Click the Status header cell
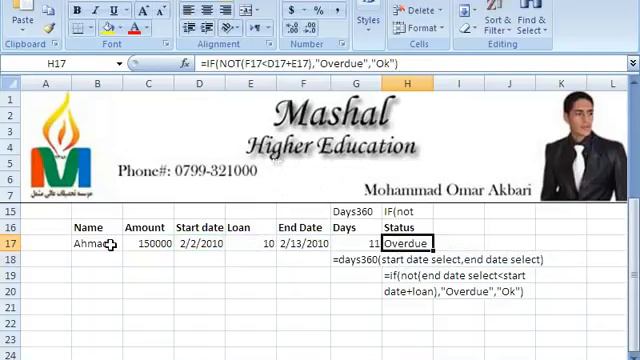The height and width of the screenshot is (360, 640). click(x=407, y=227)
